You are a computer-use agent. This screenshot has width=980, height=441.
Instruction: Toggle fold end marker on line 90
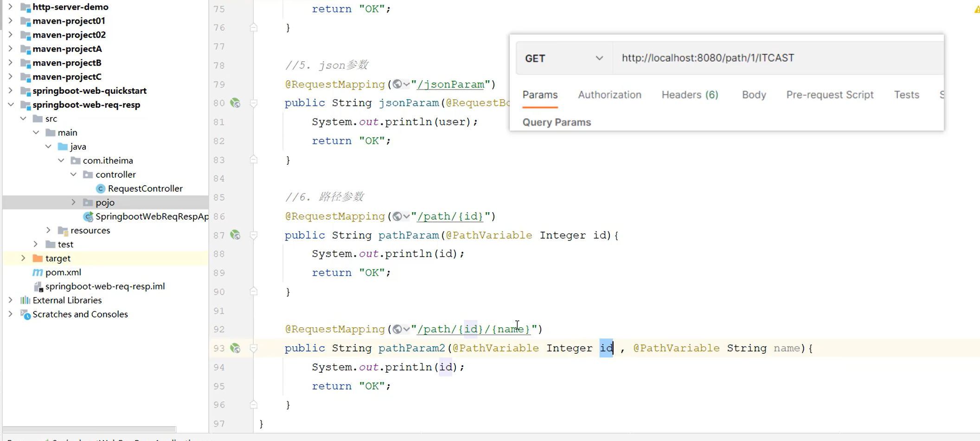254,292
